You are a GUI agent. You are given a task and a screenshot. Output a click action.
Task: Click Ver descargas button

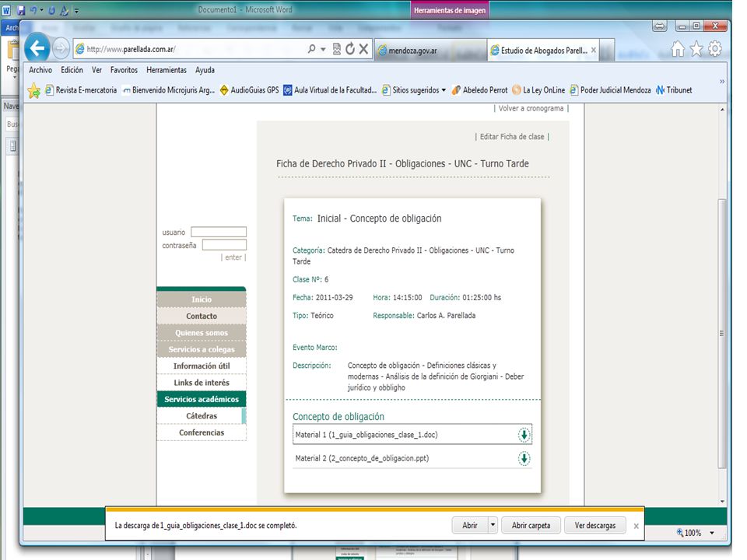coord(595,525)
